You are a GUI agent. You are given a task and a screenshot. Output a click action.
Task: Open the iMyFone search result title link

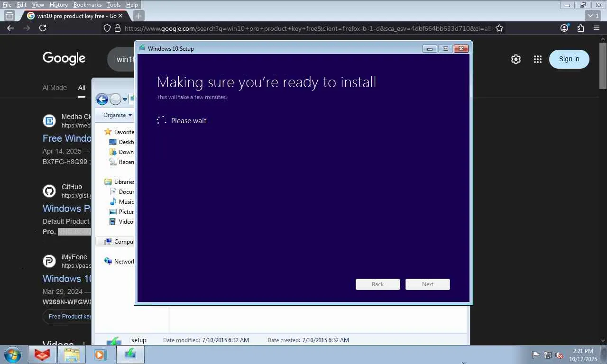67,279
